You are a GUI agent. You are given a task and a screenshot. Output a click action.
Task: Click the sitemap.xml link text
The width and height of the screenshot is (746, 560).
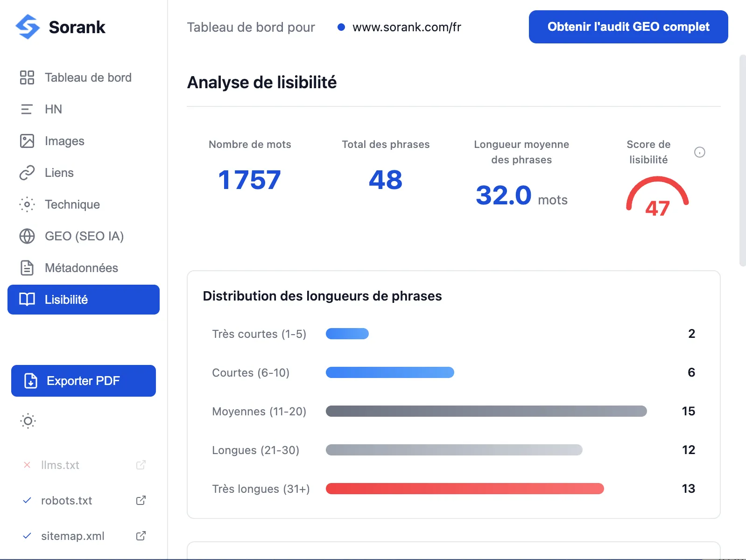point(73,536)
